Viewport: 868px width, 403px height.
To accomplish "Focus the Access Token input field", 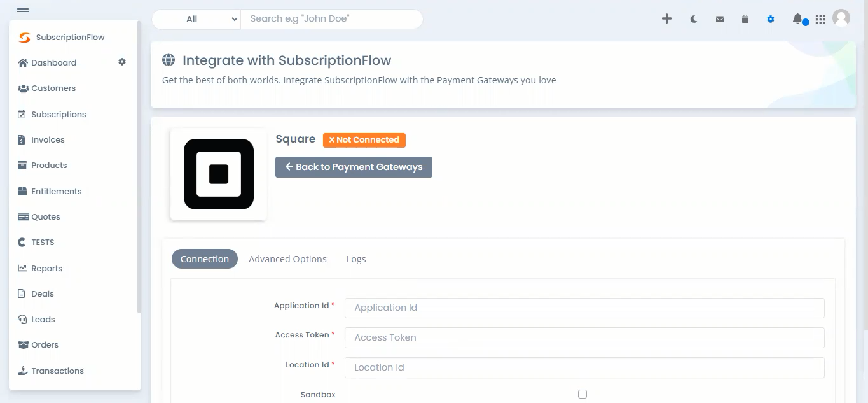I will point(584,337).
